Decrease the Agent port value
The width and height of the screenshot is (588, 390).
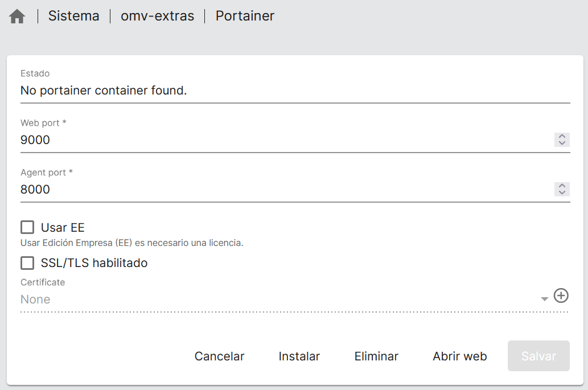click(562, 192)
